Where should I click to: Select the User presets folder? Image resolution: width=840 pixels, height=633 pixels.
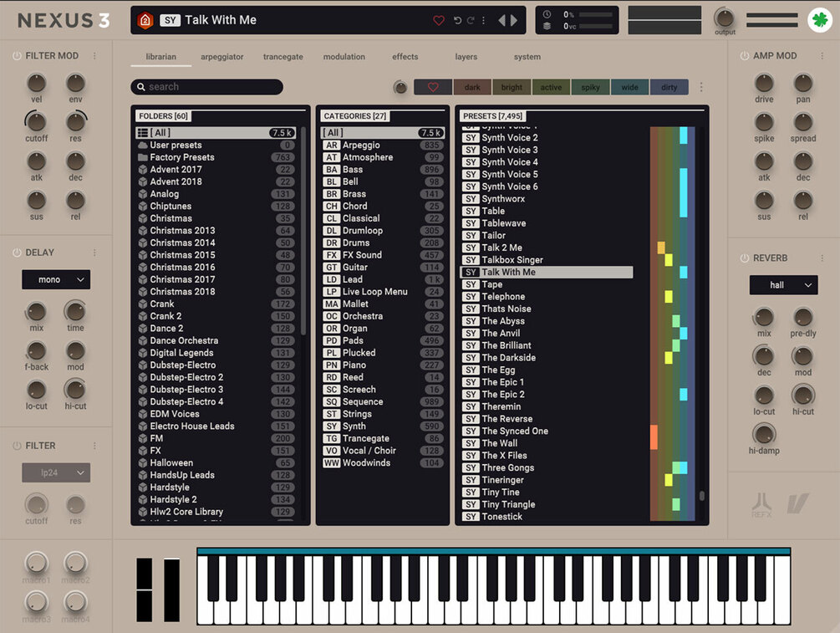point(216,145)
